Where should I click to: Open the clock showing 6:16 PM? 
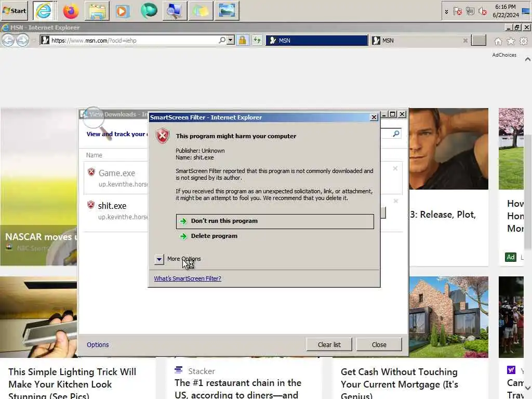pyautogui.click(x=506, y=11)
